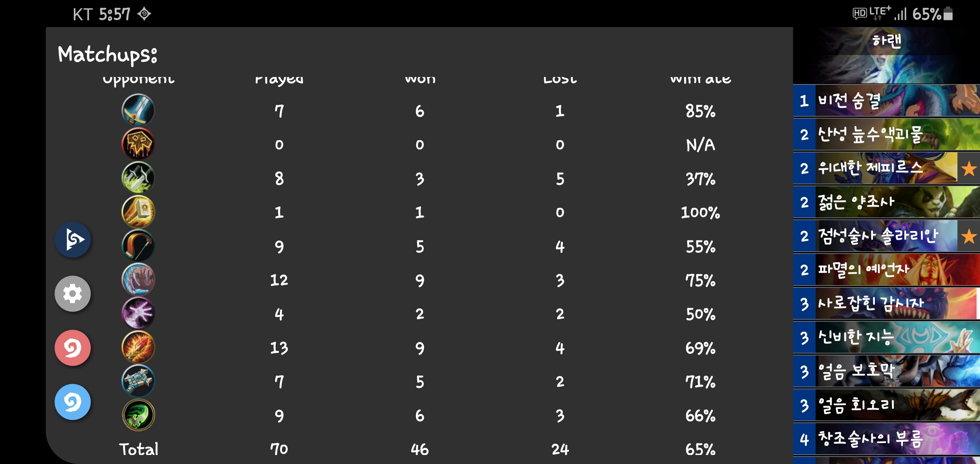Select the 위대한 제피르스 legendary card
This screenshot has height=464, width=980.
click(887, 169)
